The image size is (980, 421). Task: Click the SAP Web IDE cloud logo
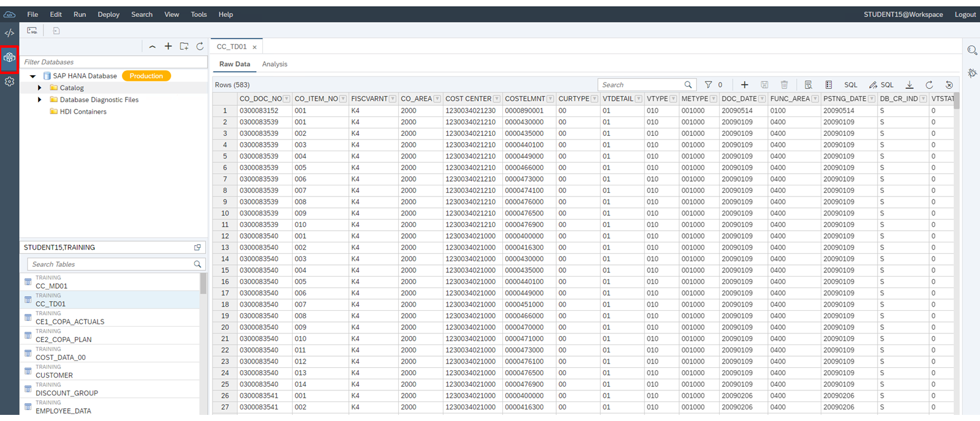tap(9, 14)
